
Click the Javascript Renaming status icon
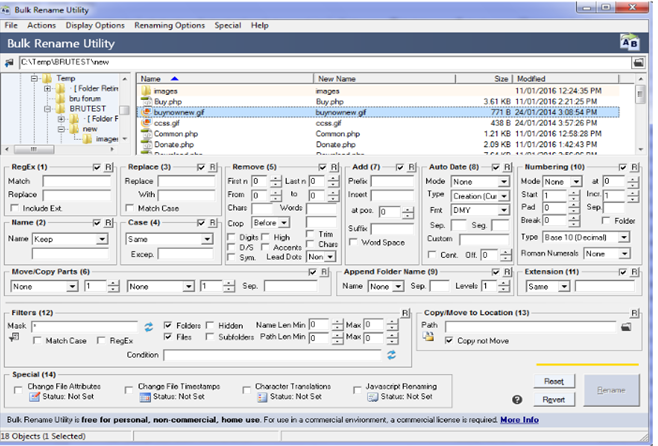click(373, 396)
